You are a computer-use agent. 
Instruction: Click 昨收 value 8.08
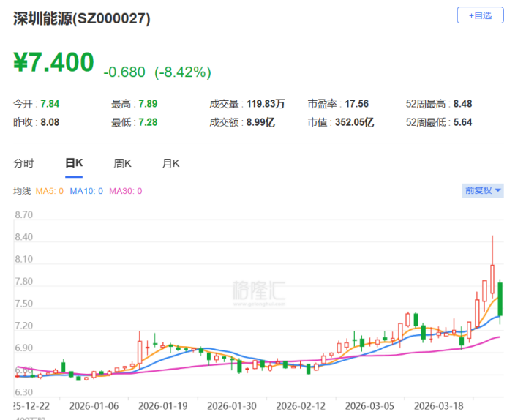[50, 122]
